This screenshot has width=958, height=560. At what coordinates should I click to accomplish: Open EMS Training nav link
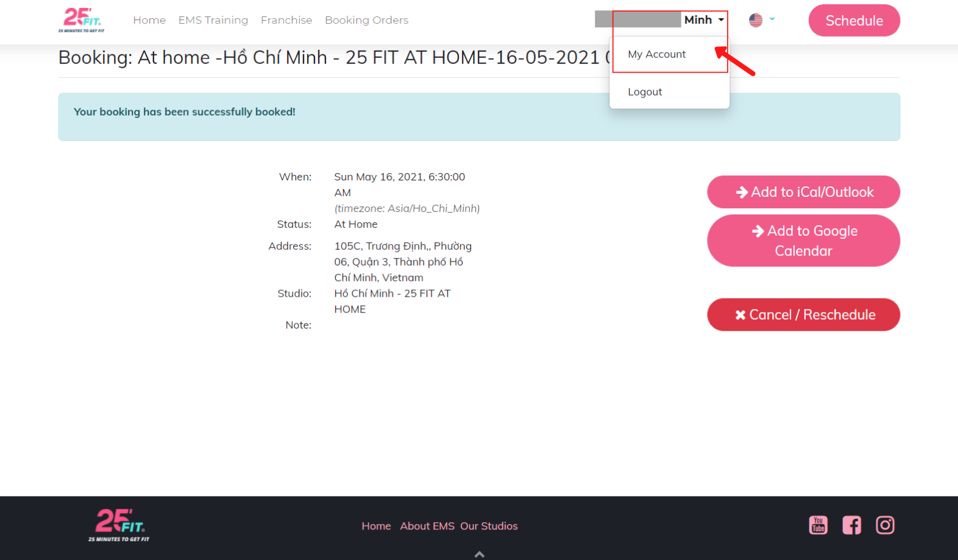pyautogui.click(x=213, y=20)
